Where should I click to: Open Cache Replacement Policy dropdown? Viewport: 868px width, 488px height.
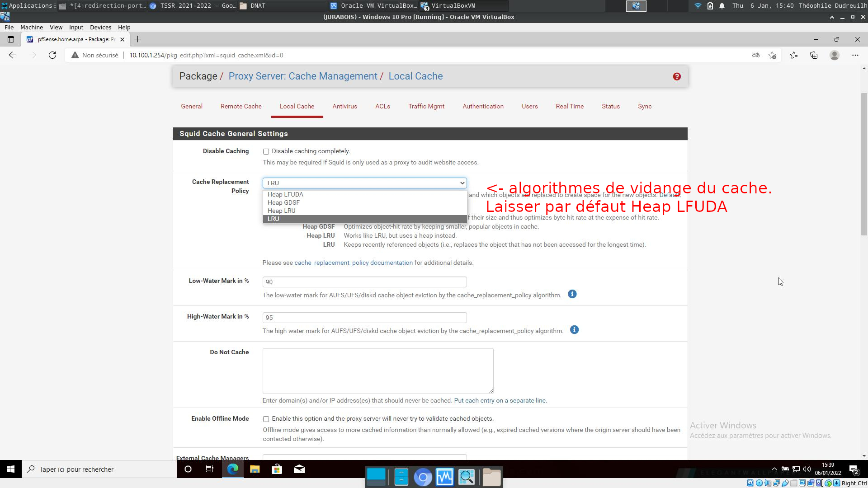(x=364, y=183)
